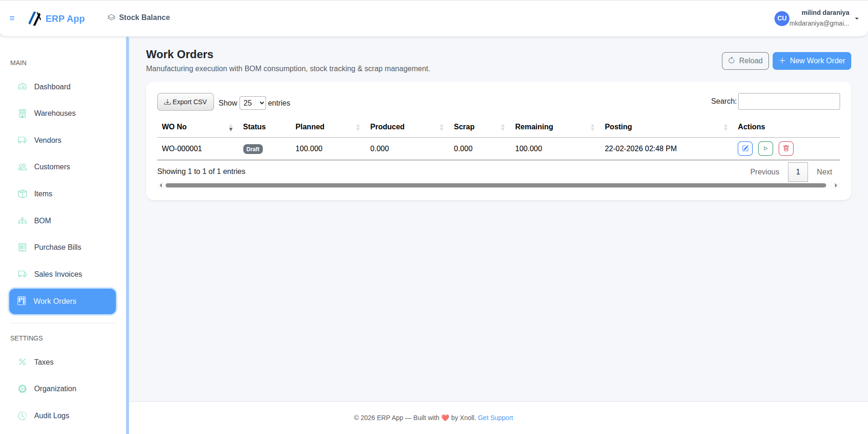Open Stock Balance from the top bar

click(x=138, y=17)
